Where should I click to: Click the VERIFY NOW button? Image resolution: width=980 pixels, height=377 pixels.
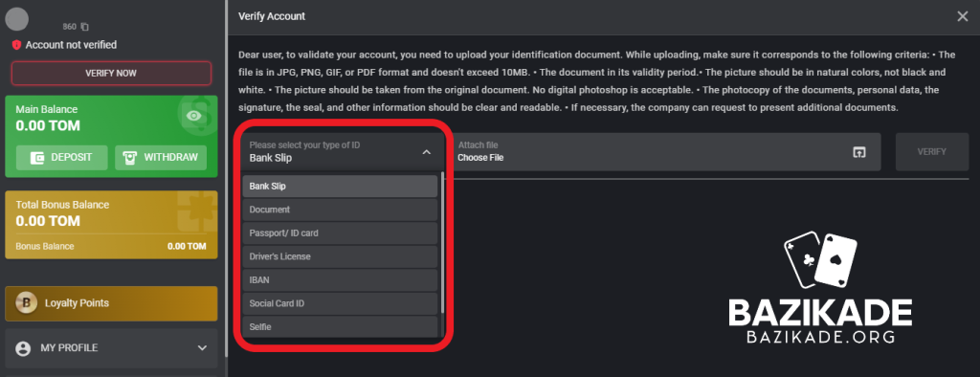pos(111,73)
